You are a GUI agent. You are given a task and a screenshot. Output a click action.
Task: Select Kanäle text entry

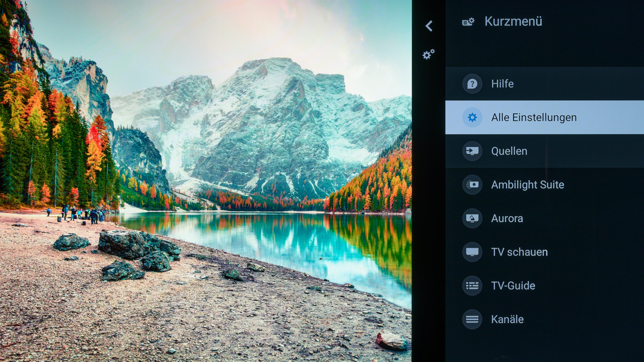[x=507, y=319]
